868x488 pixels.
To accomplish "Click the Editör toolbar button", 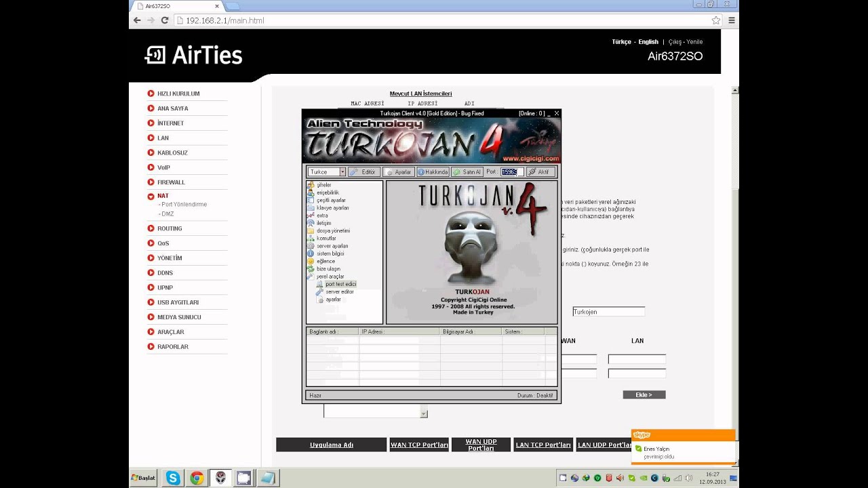I will click(x=363, y=172).
